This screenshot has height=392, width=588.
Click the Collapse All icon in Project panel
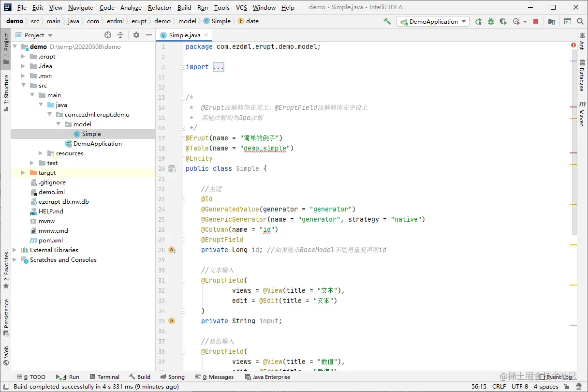tap(120, 35)
